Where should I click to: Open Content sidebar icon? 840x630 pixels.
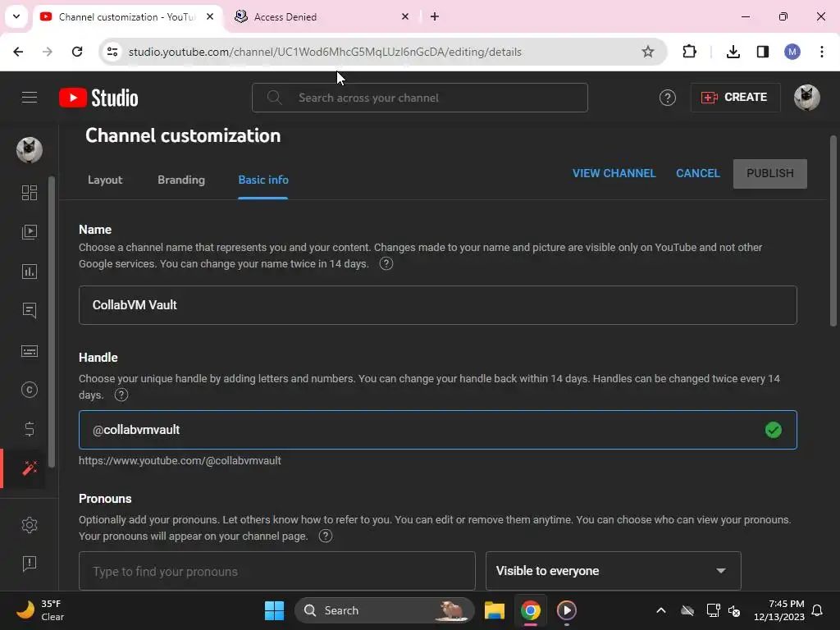[30, 232]
